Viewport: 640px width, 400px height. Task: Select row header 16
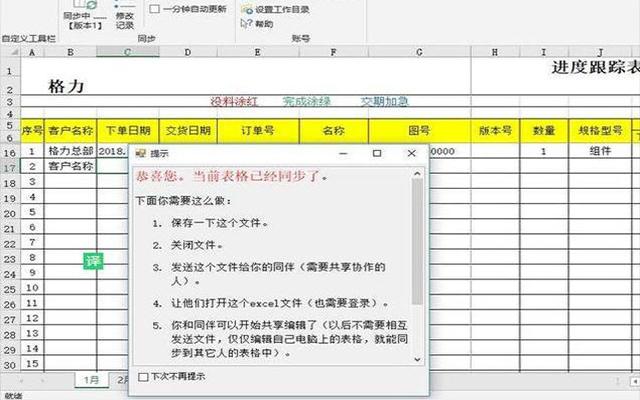(x=10, y=153)
